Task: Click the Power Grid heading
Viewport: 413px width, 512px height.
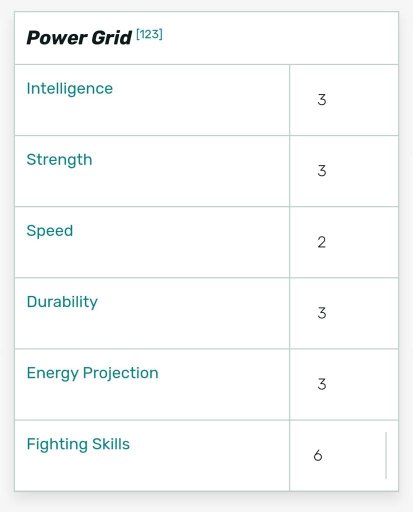Action: (x=79, y=38)
